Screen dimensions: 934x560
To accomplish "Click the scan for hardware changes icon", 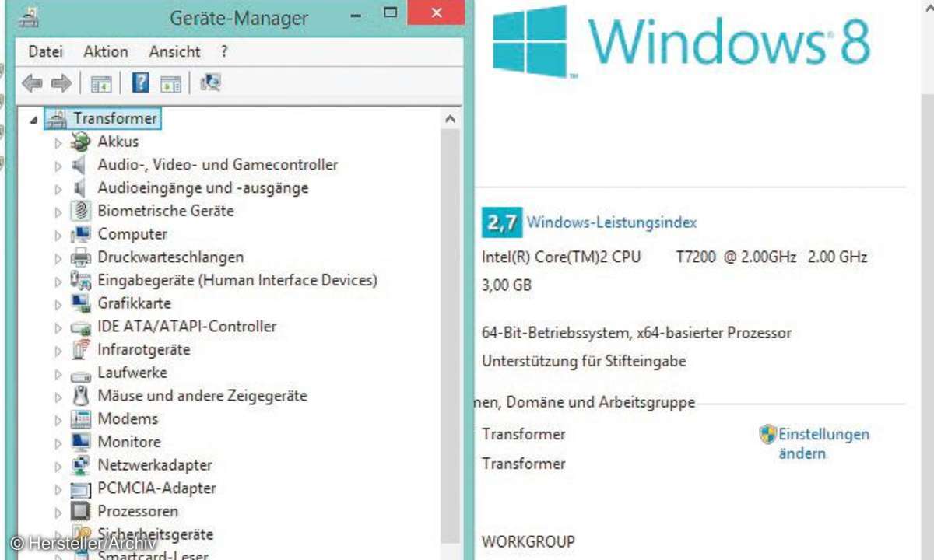I will click(x=210, y=82).
